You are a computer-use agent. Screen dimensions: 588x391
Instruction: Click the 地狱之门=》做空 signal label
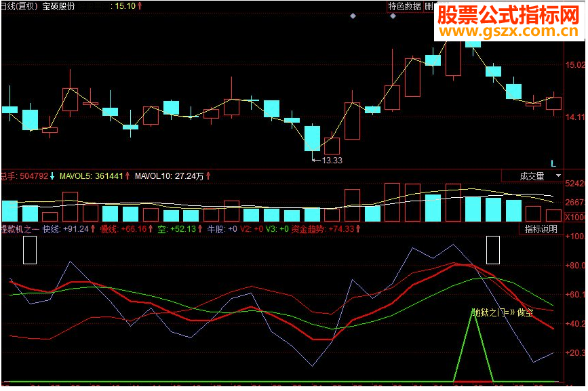tap(503, 312)
